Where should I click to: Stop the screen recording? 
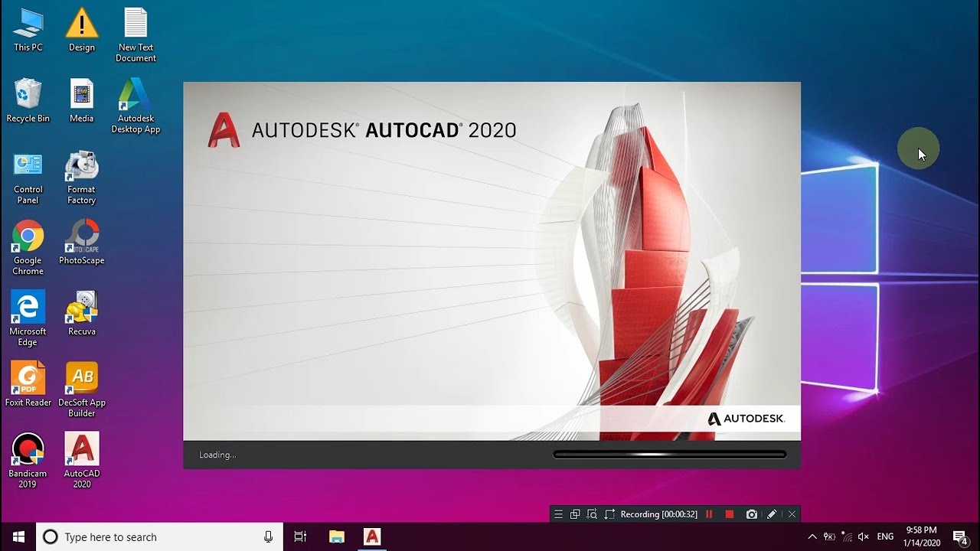(x=730, y=514)
